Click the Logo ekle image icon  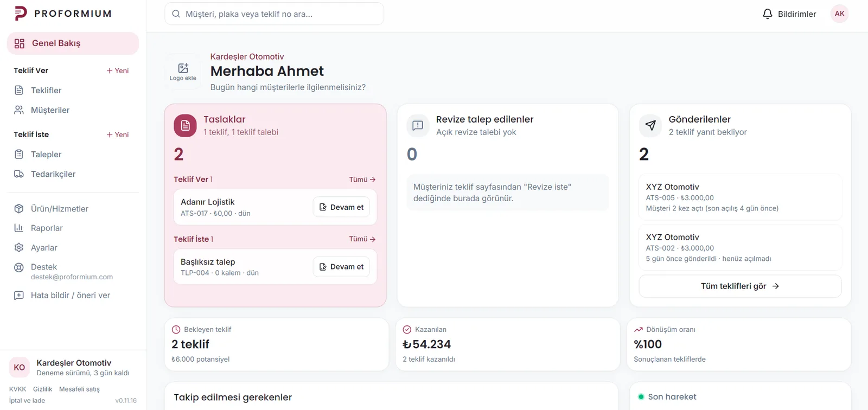pyautogui.click(x=183, y=68)
